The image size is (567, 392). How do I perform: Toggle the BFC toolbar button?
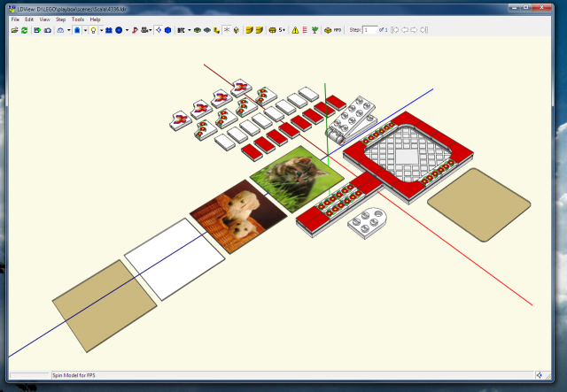[181, 29]
